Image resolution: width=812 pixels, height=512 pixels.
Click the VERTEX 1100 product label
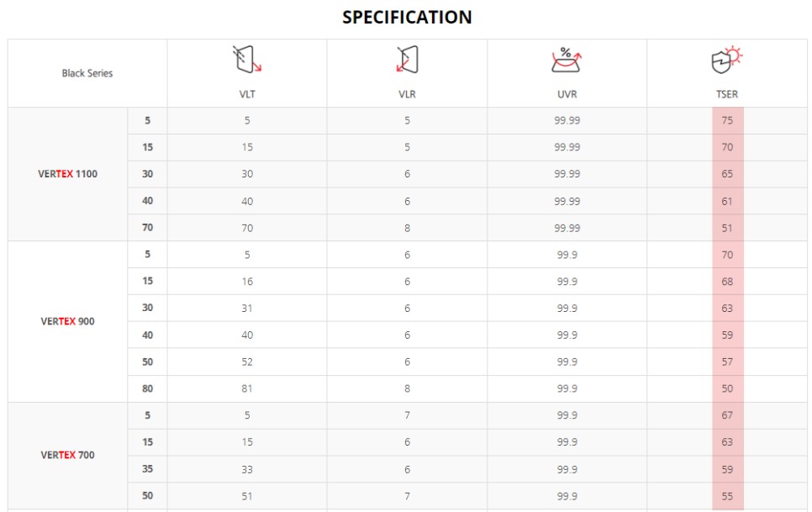tap(68, 174)
